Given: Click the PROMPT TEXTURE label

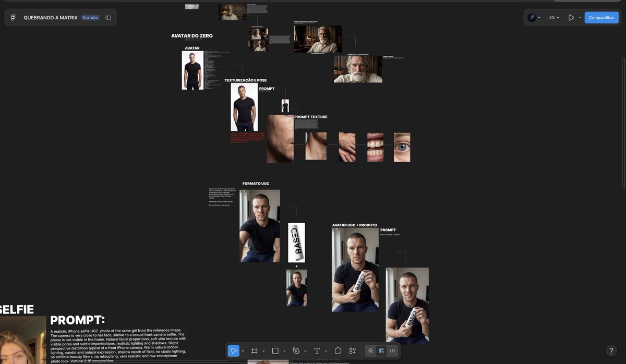Looking at the screenshot, I should pos(311,117).
